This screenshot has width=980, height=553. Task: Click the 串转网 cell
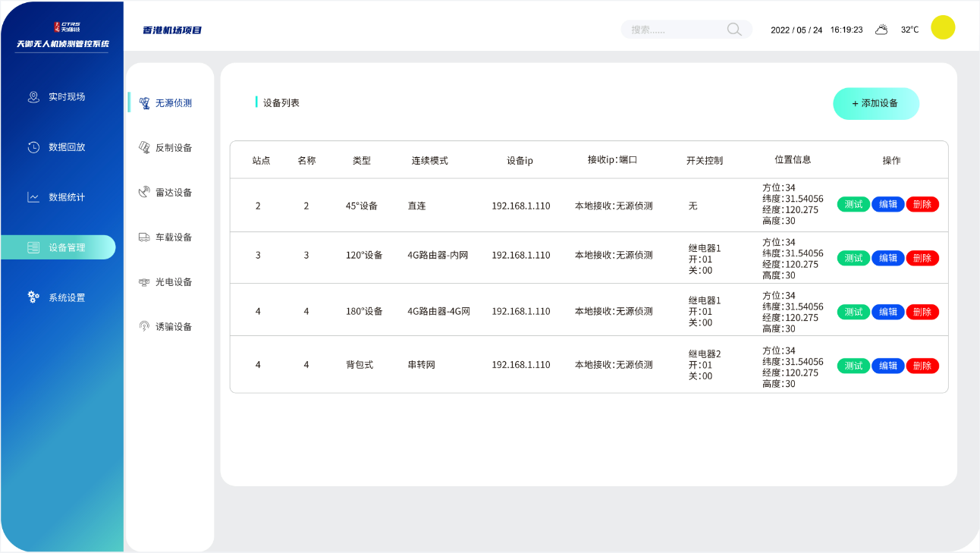pyautogui.click(x=422, y=365)
